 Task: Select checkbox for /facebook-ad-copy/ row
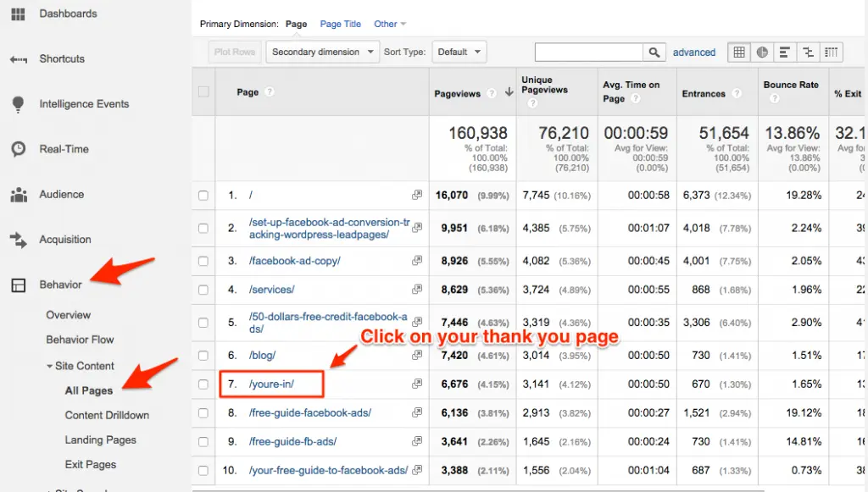(x=203, y=262)
